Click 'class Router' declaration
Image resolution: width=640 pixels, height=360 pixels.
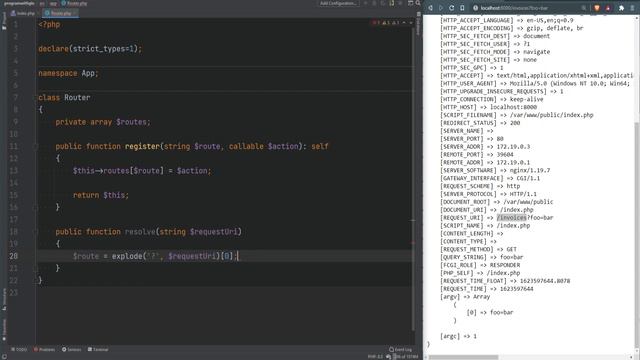point(64,97)
